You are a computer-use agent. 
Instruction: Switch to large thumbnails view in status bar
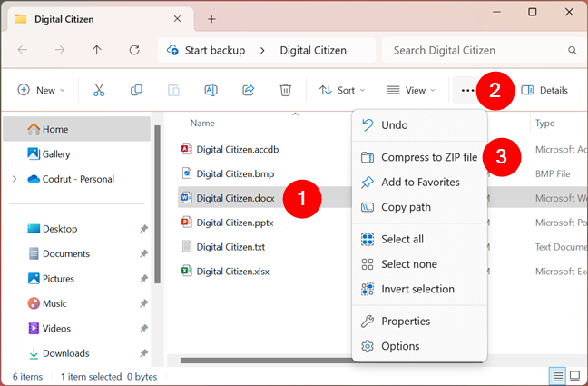[x=574, y=376]
